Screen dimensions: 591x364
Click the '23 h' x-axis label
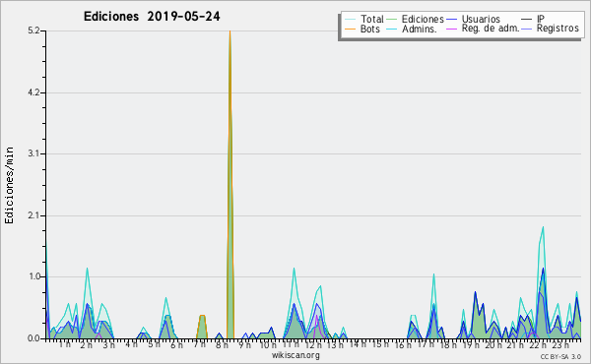560,345
